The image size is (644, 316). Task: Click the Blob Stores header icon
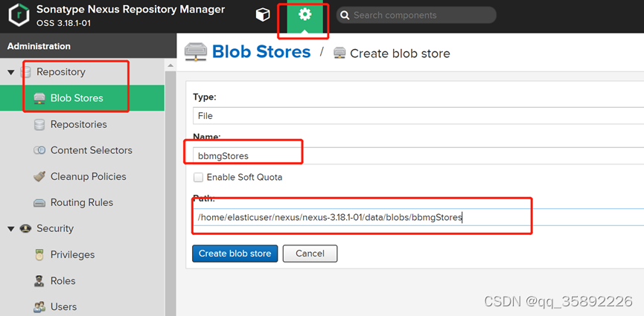(195, 52)
